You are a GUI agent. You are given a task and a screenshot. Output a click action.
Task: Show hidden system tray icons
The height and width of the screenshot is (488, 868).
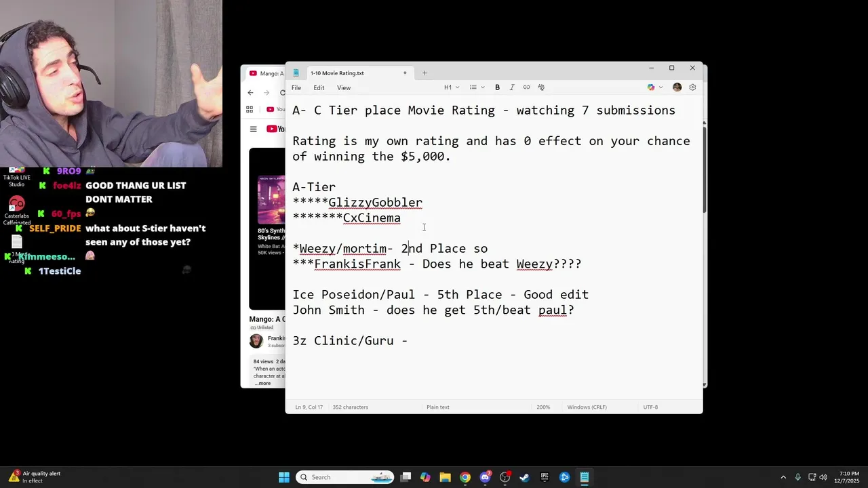click(783, 477)
